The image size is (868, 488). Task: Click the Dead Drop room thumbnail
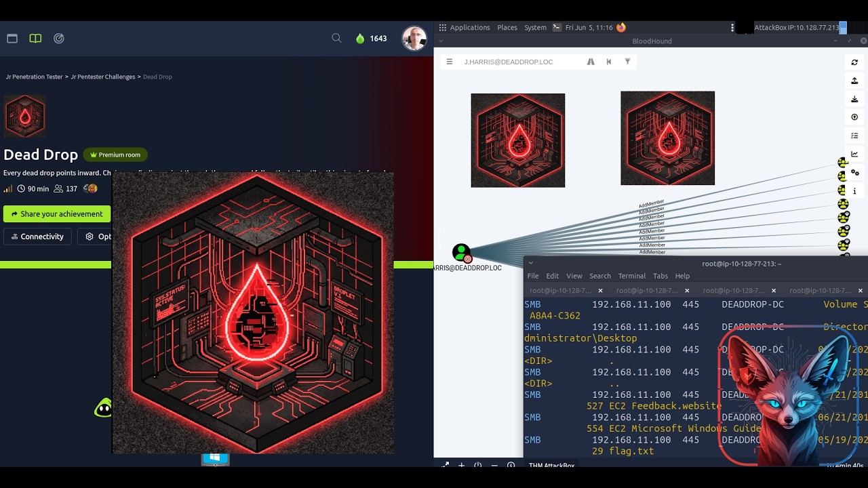click(25, 117)
